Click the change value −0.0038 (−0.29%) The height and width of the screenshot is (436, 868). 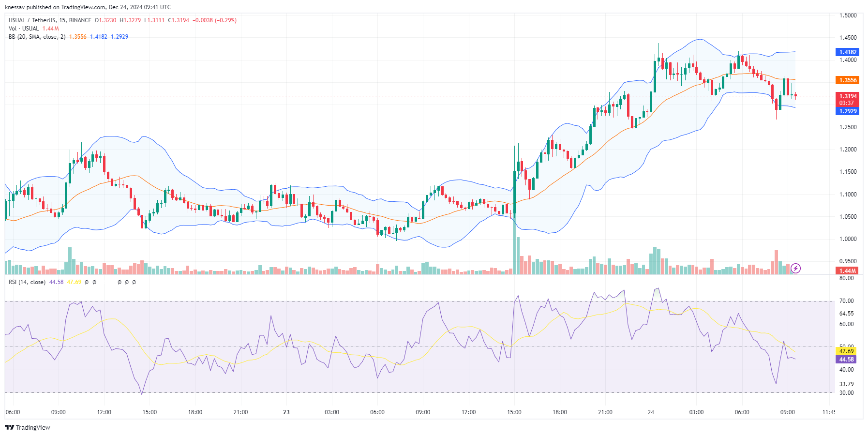(214, 20)
